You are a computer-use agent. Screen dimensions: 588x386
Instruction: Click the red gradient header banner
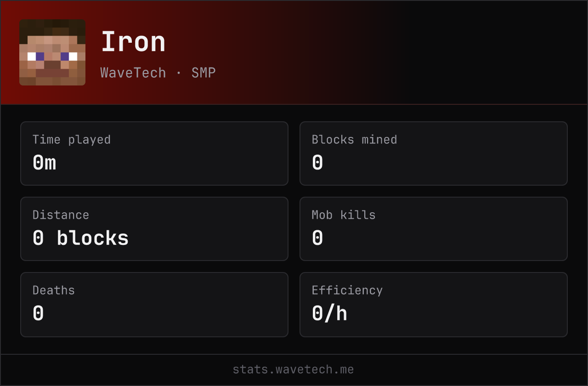click(x=294, y=52)
